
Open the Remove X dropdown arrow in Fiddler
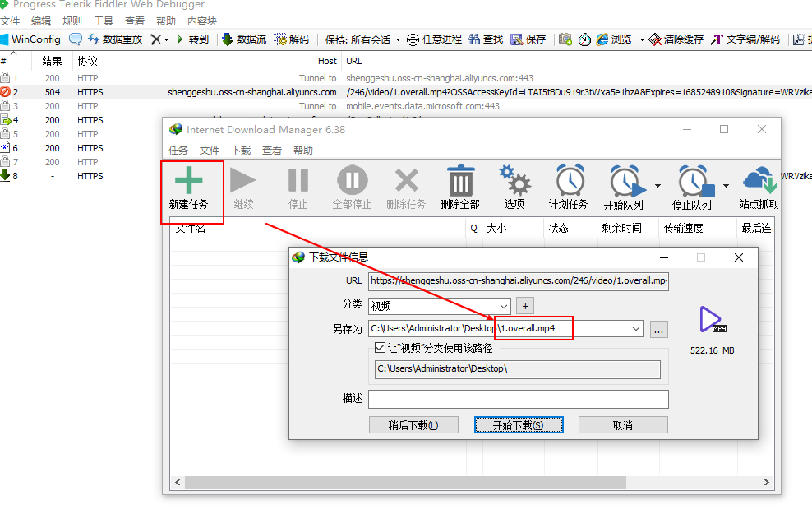pos(166,40)
